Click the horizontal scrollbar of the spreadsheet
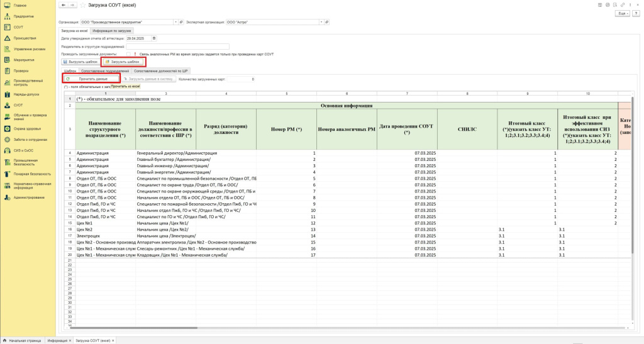The image size is (644, 344). (x=133, y=328)
